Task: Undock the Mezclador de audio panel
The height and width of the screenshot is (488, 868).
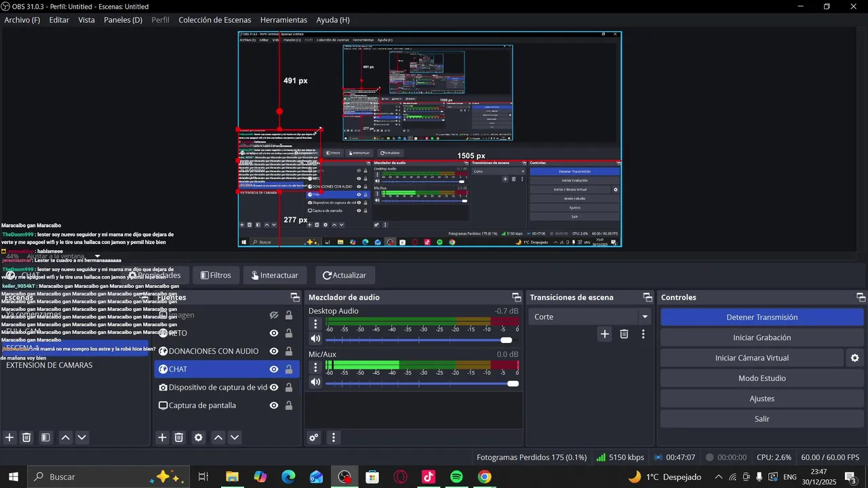Action: click(516, 298)
